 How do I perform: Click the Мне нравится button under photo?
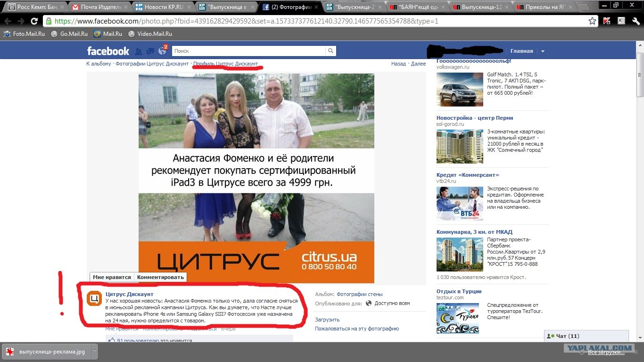pos(112,277)
